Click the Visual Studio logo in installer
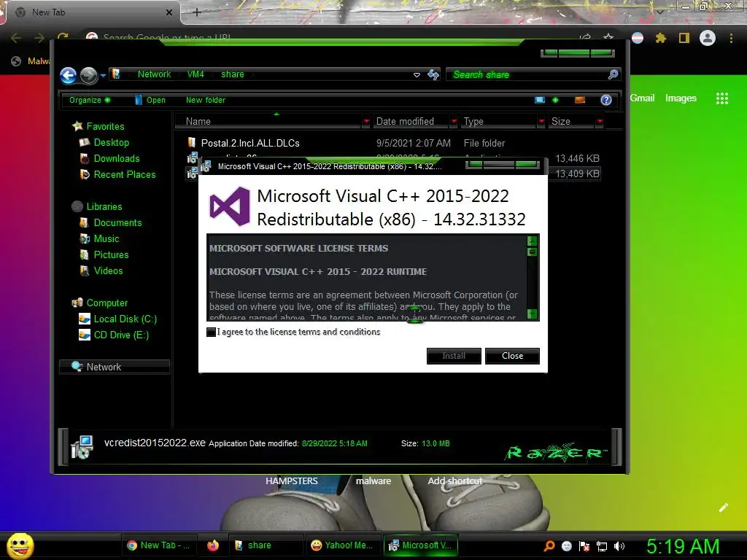 pyautogui.click(x=230, y=206)
